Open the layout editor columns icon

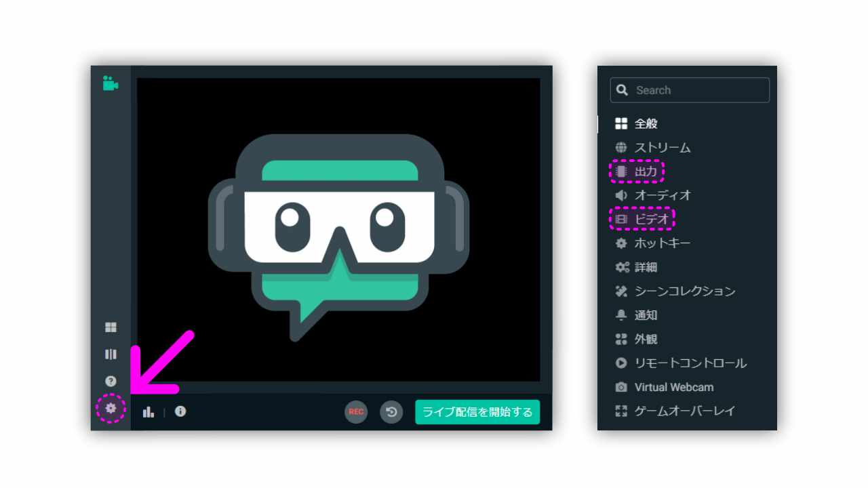[x=111, y=354]
